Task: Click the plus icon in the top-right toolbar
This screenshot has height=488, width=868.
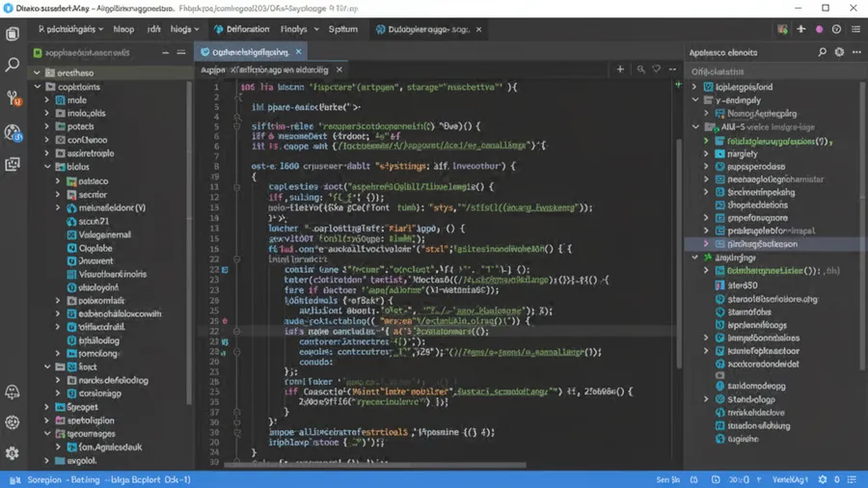Action: [801, 29]
